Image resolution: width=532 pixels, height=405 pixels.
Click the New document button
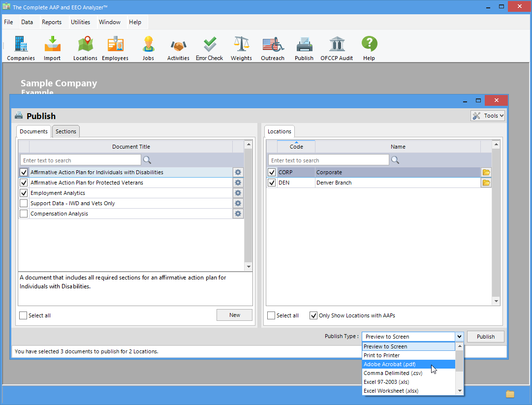click(x=234, y=315)
